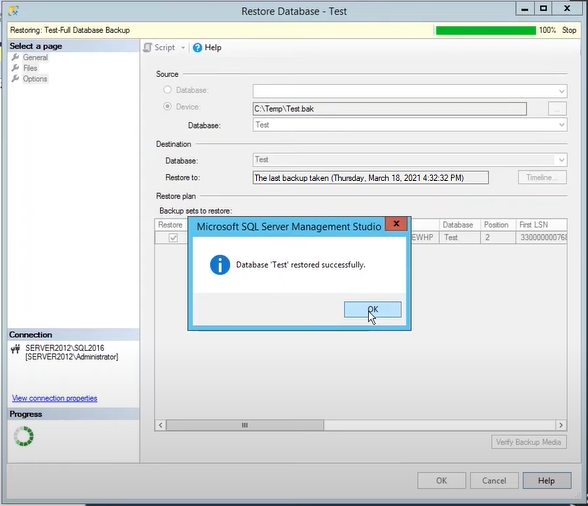588x506 pixels.
Task: Click the Verify Backup Media button
Action: point(529,442)
